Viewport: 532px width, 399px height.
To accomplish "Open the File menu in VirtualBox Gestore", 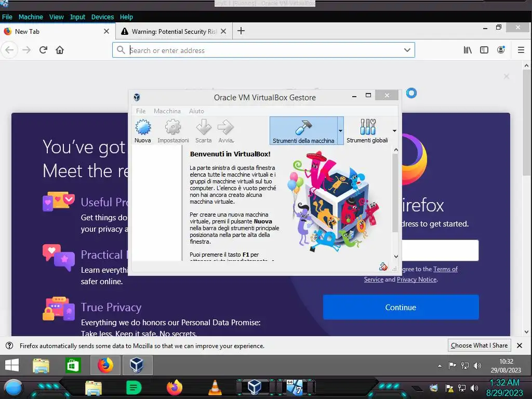I will [141, 111].
